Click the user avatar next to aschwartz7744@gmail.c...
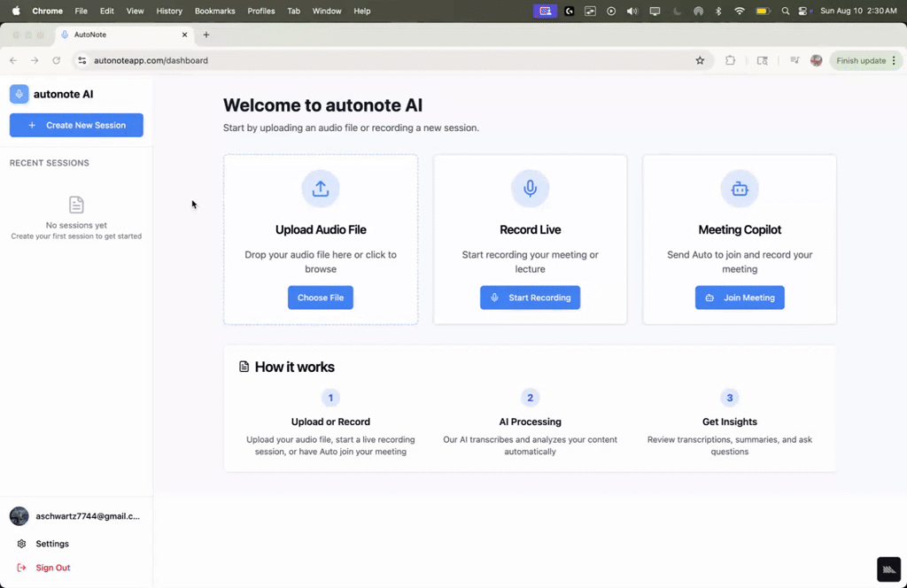Screen dimensions: 907x588 coord(19,515)
